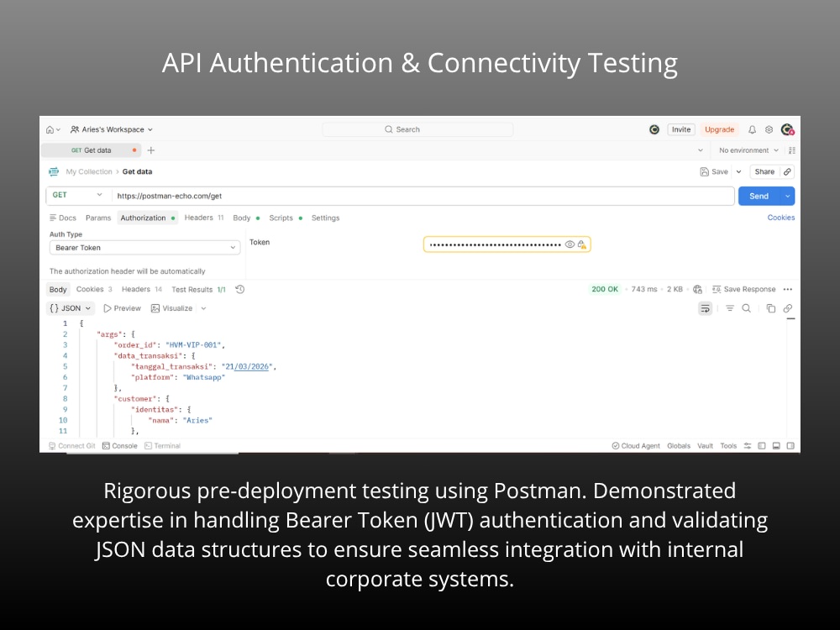Viewport: 840px width, 630px height.
Task: Open the settings gear
Action: tap(769, 129)
